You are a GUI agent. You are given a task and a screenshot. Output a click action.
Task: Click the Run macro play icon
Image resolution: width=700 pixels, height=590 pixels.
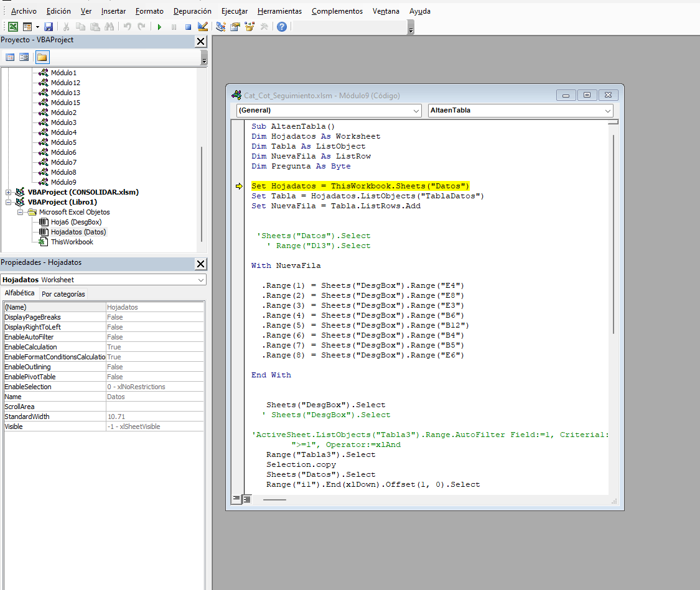[x=159, y=27]
